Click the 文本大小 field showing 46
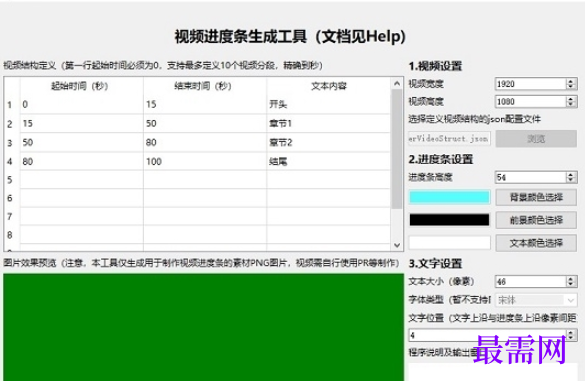585x381 pixels. (530, 281)
